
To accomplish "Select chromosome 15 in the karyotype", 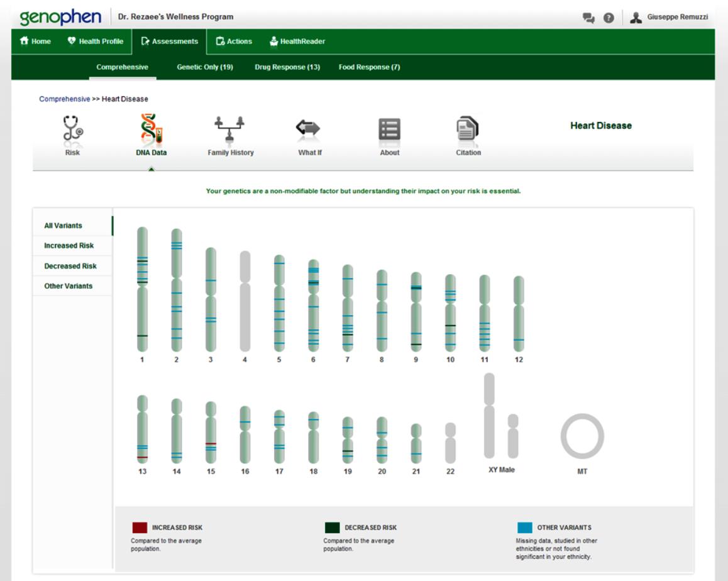I will point(211,432).
